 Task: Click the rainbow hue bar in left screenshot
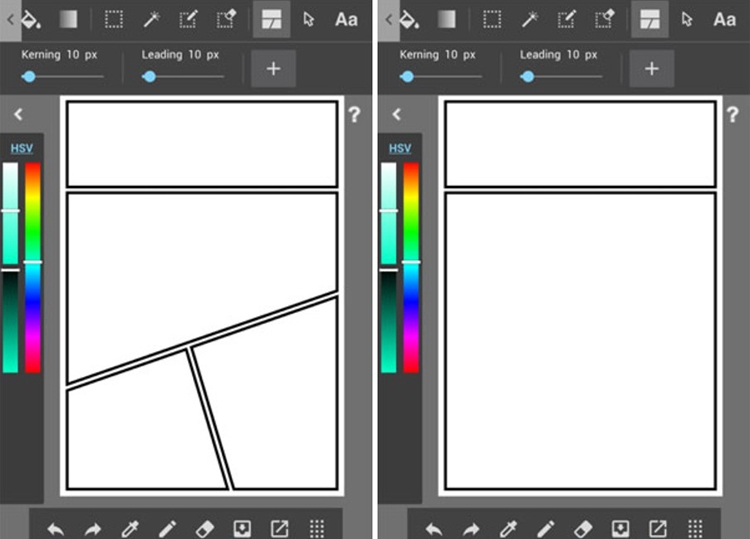[33, 268]
